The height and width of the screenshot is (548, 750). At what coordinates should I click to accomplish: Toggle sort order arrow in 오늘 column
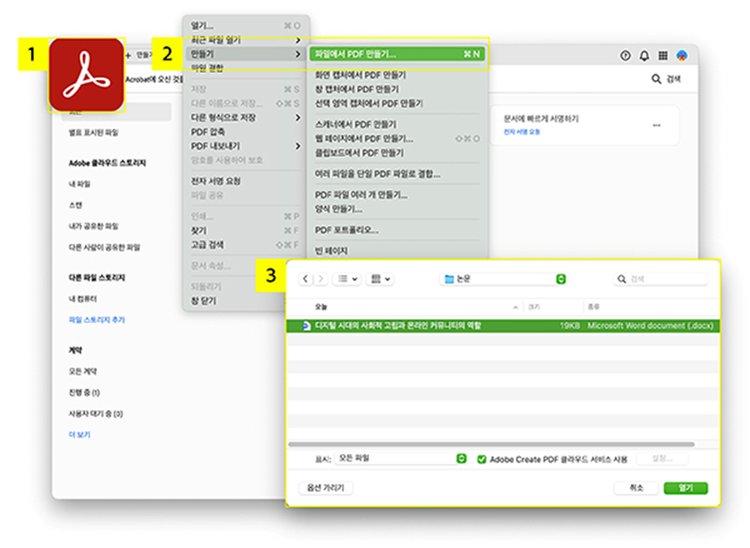(x=515, y=307)
